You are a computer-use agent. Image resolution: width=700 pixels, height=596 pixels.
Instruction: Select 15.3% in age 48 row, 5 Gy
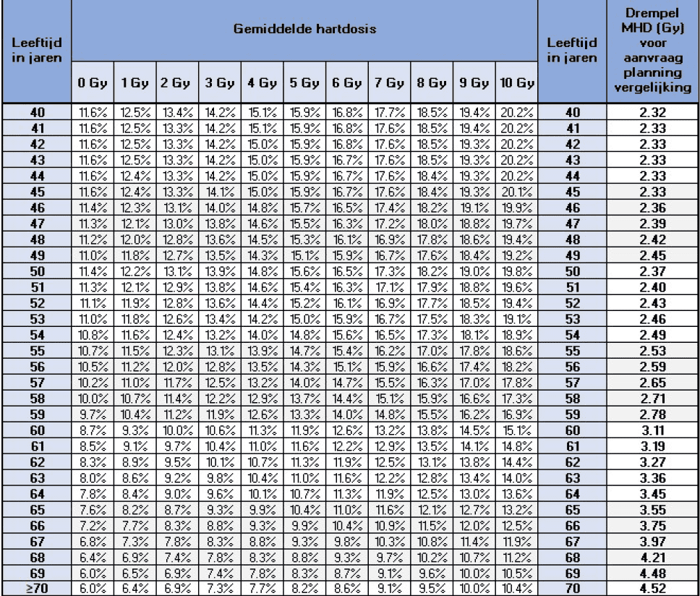(x=304, y=239)
